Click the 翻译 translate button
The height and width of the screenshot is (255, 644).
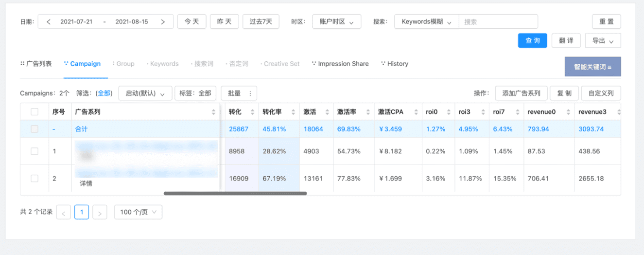pos(566,41)
